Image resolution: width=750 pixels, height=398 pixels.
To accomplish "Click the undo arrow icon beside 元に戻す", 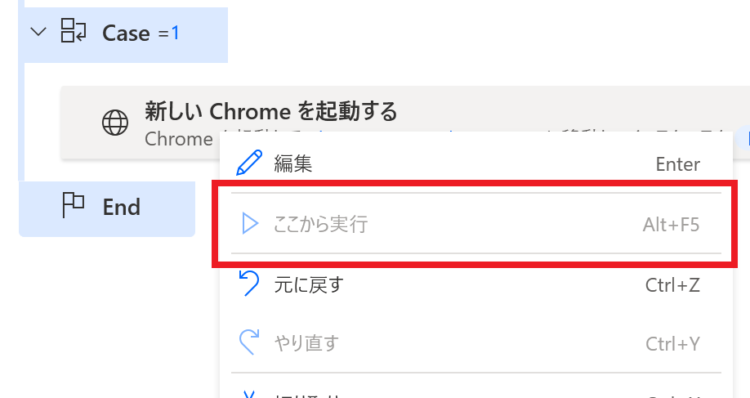I will pyautogui.click(x=249, y=283).
